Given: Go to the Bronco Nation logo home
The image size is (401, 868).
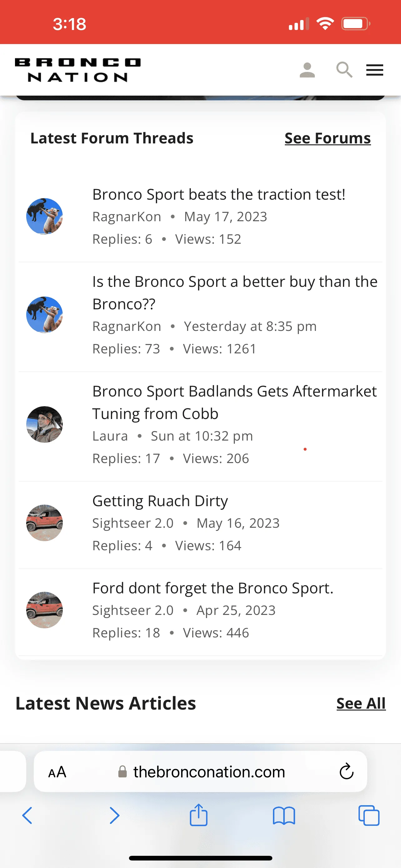Looking at the screenshot, I should click(x=78, y=70).
